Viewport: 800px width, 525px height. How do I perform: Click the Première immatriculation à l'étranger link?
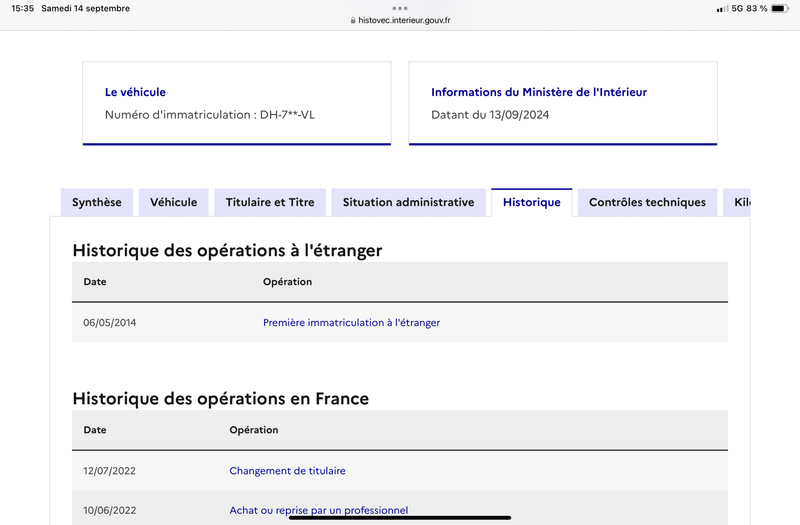352,322
